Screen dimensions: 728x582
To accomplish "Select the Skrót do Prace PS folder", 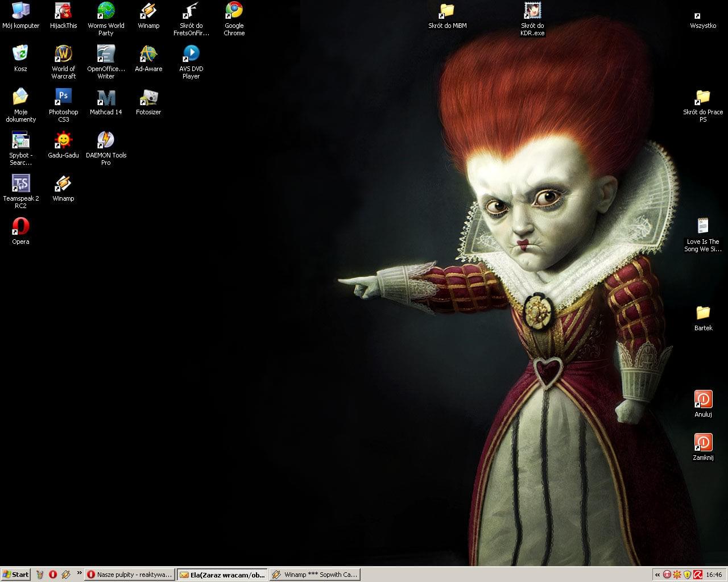I will click(x=703, y=106).
